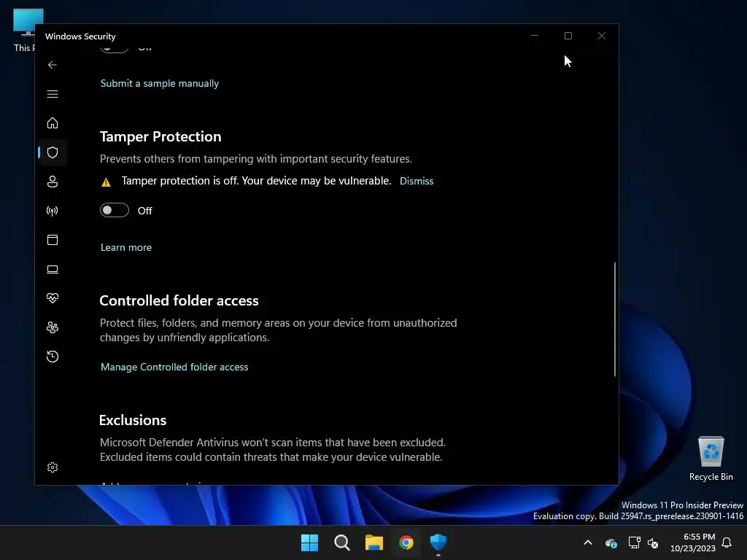Maximize the Windows Security window

tap(568, 36)
